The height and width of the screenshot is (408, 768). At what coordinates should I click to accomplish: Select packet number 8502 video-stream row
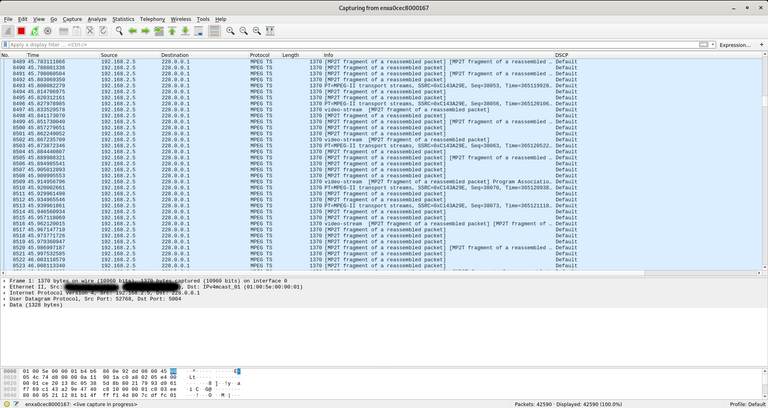381,140
